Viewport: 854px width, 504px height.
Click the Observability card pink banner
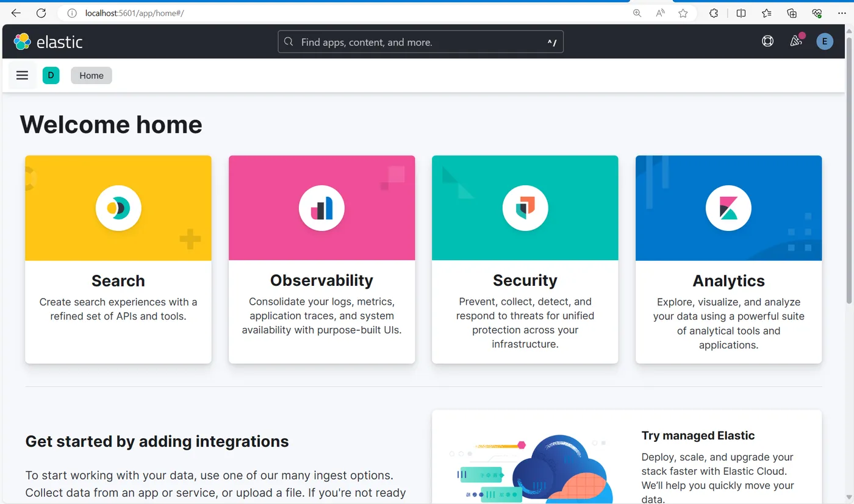coord(321,208)
